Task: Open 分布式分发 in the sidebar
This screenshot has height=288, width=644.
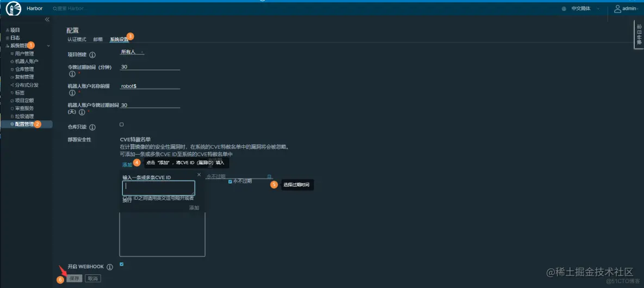Action: 27,84
